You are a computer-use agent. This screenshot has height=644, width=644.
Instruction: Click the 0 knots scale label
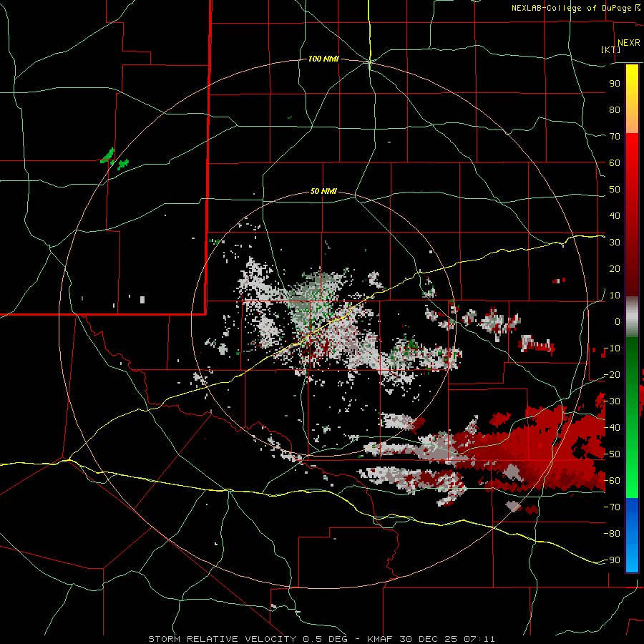[618, 321]
